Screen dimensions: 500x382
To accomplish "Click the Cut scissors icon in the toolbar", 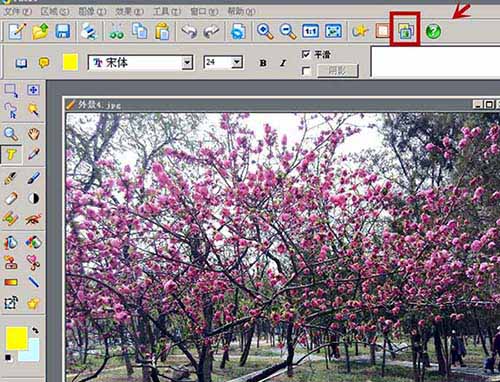I will click(x=116, y=31).
